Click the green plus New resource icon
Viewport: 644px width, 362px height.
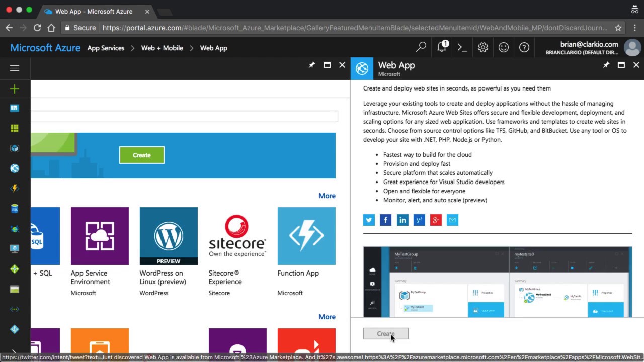pyautogui.click(x=15, y=89)
